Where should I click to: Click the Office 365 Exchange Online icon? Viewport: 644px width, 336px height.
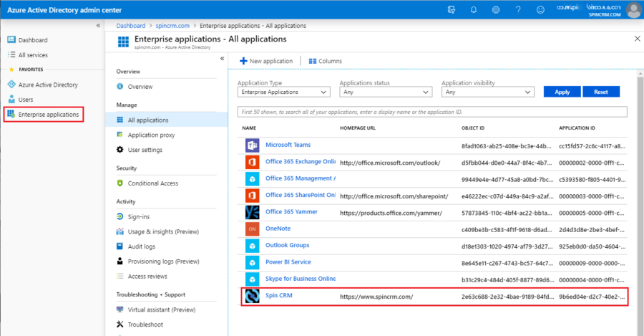252,162
